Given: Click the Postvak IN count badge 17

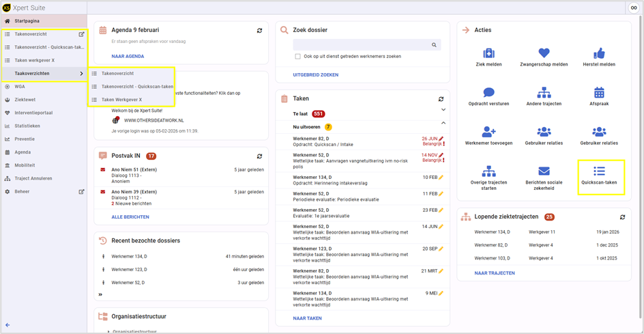Looking at the screenshot, I should 151,156.
